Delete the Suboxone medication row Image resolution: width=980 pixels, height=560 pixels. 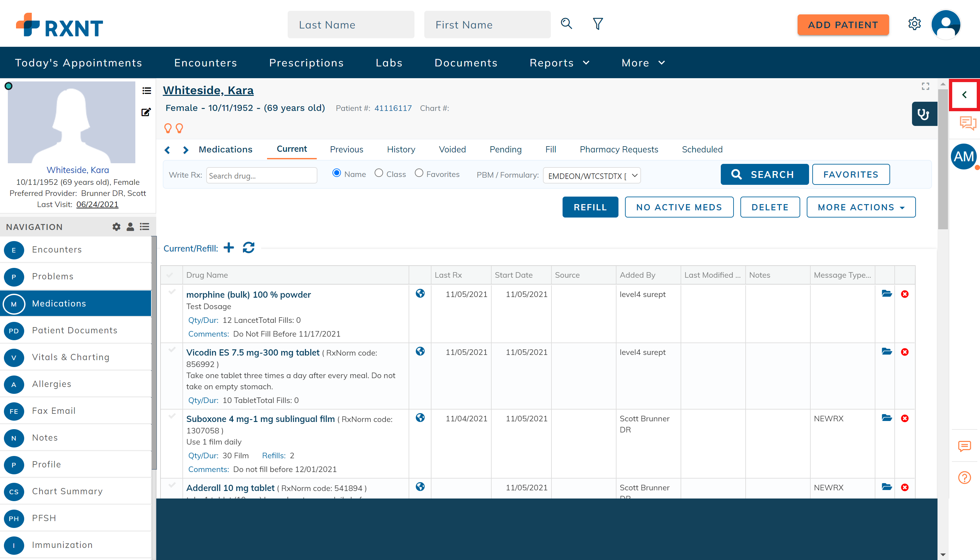tap(905, 418)
